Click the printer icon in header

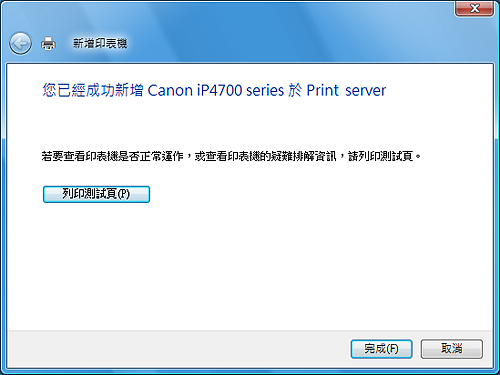[x=48, y=43]
